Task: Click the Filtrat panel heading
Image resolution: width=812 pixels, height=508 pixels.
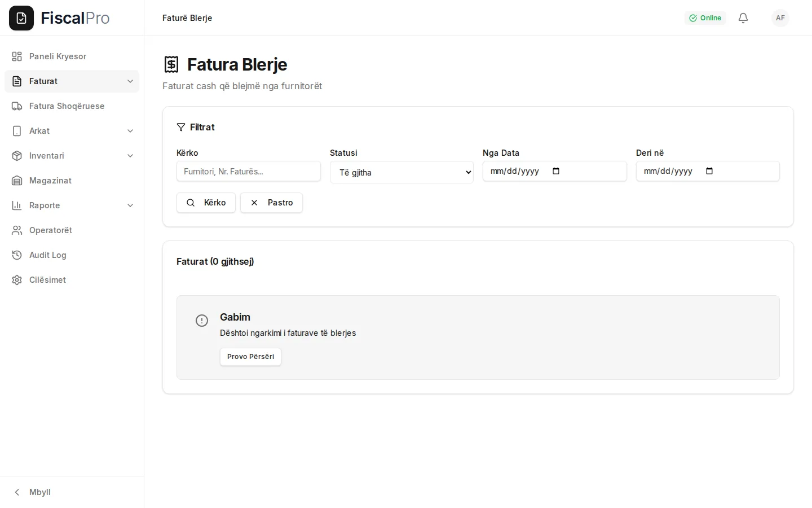Action: click(202, 127)
